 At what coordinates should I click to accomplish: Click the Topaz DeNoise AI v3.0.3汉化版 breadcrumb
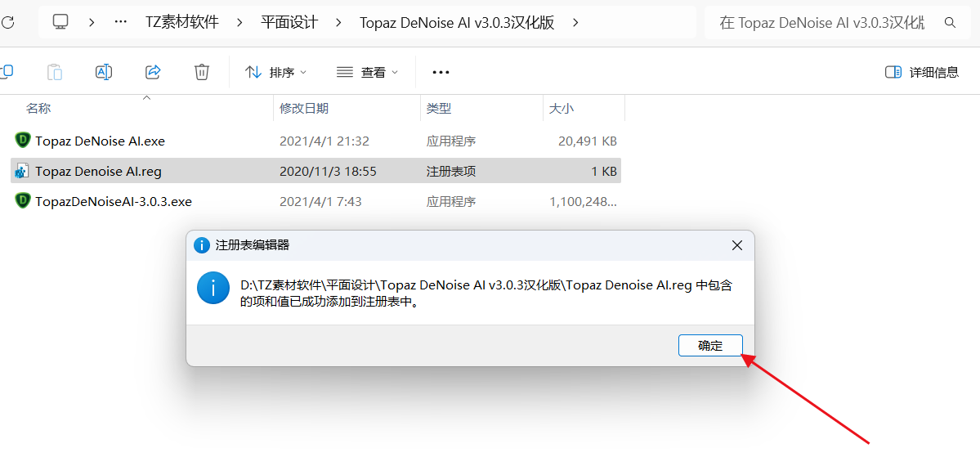tap(458, 23)
